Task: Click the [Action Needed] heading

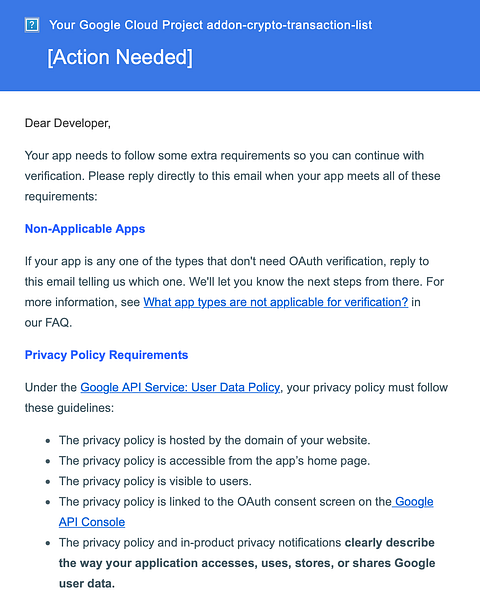Action: click(120, 57)
